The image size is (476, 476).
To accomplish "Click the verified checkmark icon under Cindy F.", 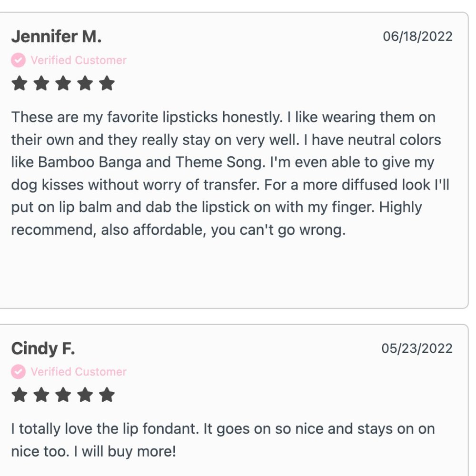I will (x=18, y=372).
